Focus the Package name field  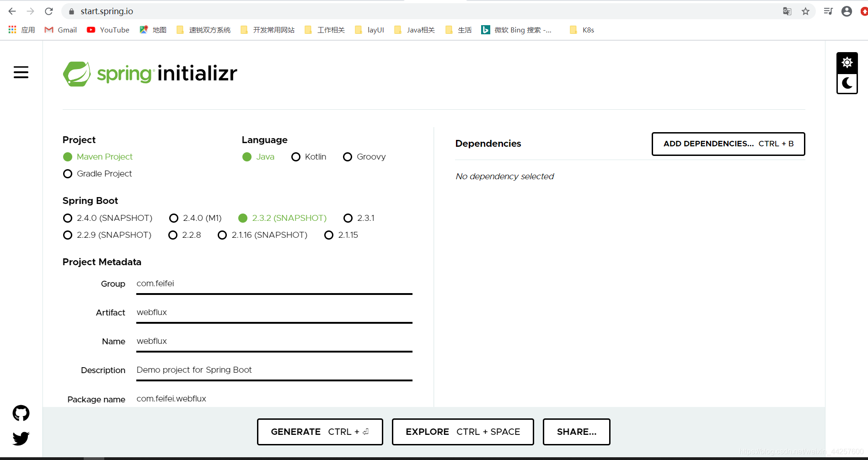(x=274, y=399)
